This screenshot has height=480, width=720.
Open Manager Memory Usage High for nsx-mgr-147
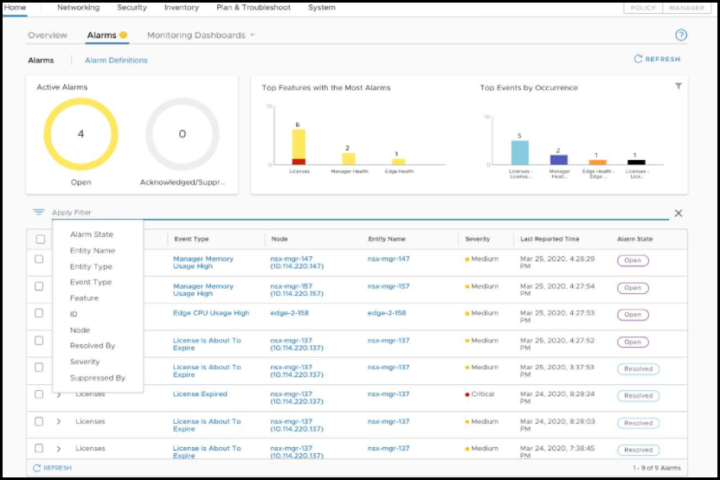203,262
